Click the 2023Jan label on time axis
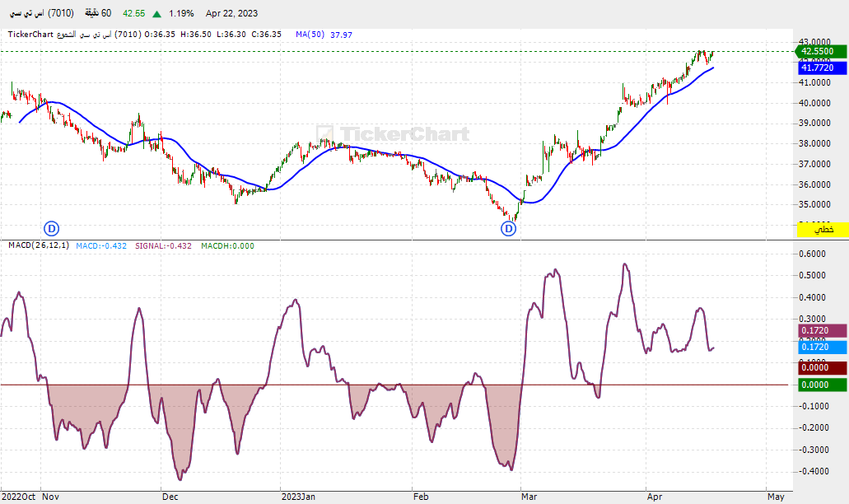 tap(298, 497)
